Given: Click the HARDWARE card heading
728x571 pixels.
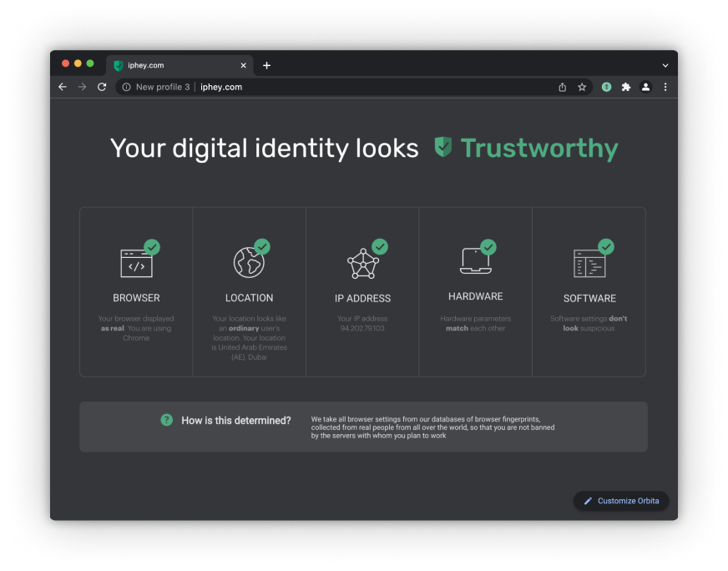Looking at the screenshot, I should (475, 296).
